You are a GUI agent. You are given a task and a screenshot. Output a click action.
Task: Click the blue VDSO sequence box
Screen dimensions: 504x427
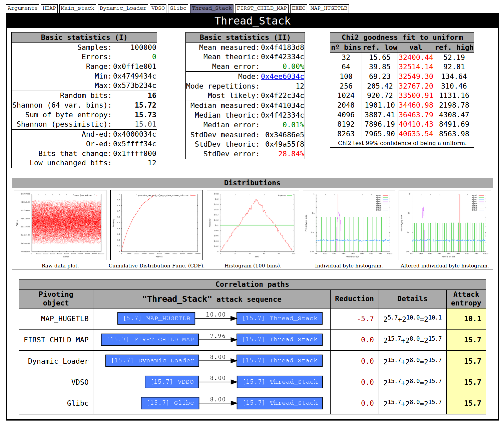172,382
